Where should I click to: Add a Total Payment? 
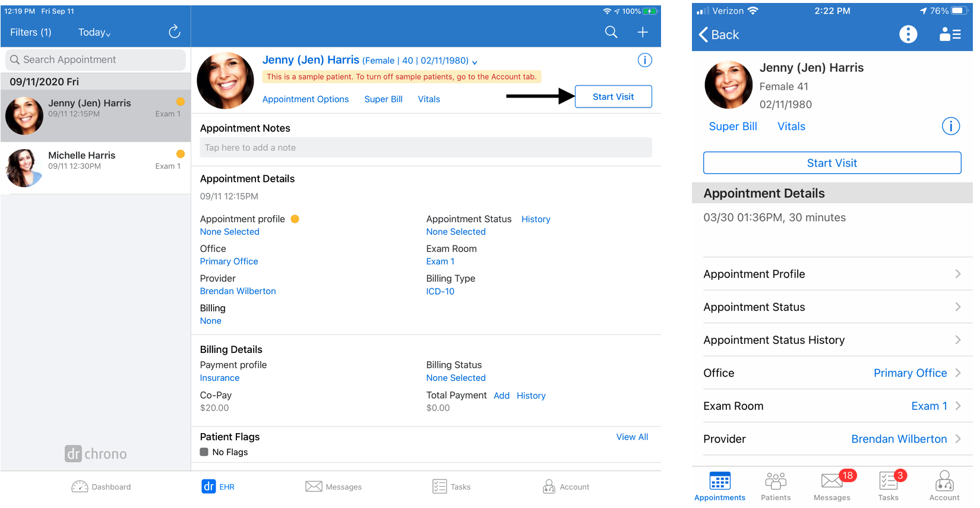click(x=501, y=396)
